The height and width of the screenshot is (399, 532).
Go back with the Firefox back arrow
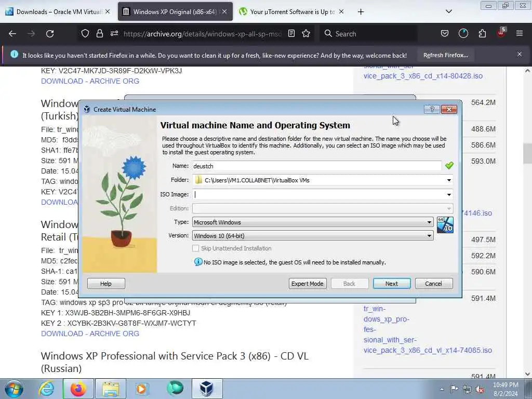pos(12,34)
